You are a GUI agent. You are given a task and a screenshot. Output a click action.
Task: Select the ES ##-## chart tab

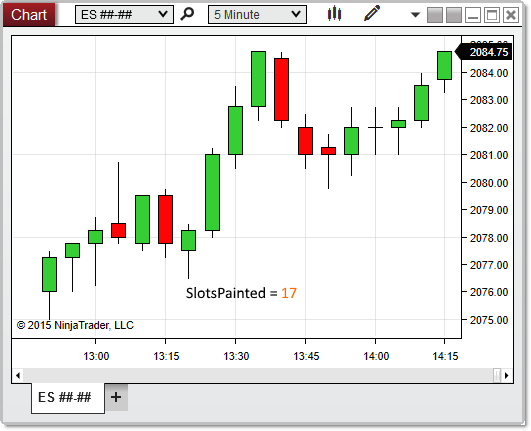[x=68, y=397]
